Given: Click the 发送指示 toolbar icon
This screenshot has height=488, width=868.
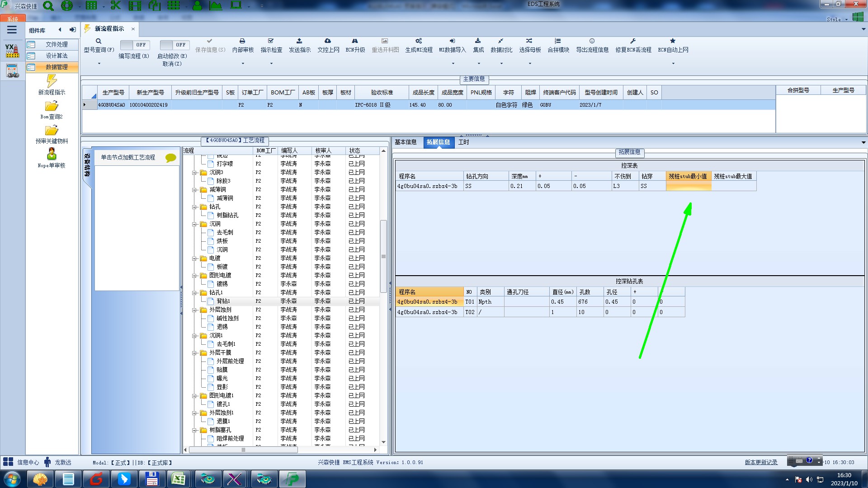Looking at the screenshot, I should (x=299, y=41).
